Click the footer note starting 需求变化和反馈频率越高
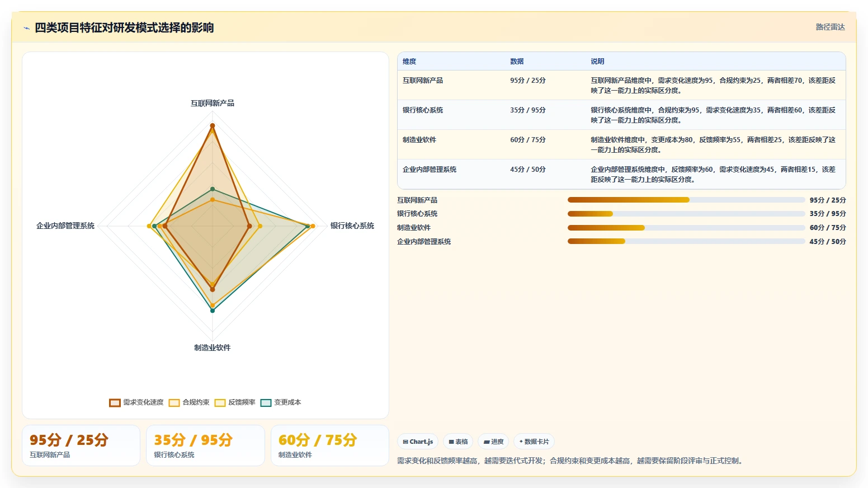The height and width of the screenshot is (488, 868). 571,461
